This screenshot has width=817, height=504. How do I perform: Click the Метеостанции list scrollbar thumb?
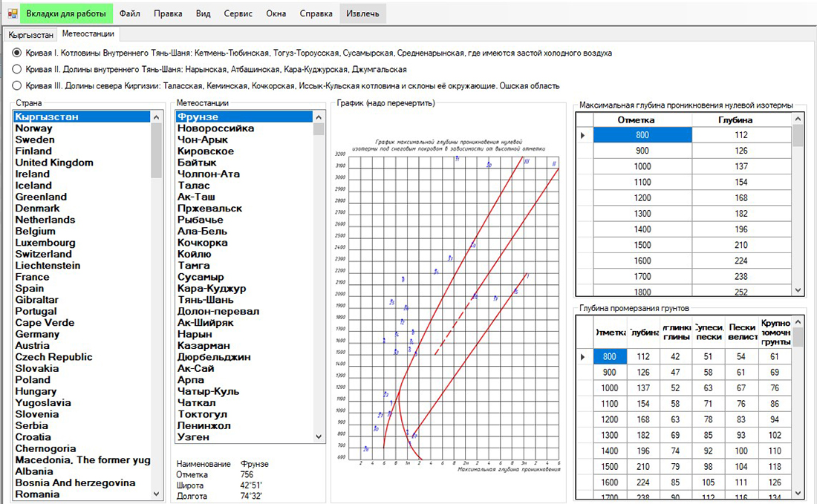point(319,129)
